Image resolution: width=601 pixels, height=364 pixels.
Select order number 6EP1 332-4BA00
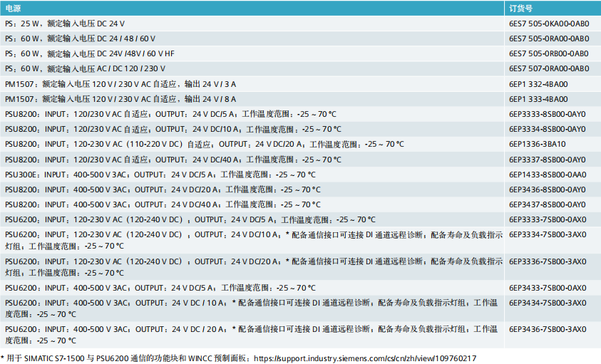click(538, 84)
